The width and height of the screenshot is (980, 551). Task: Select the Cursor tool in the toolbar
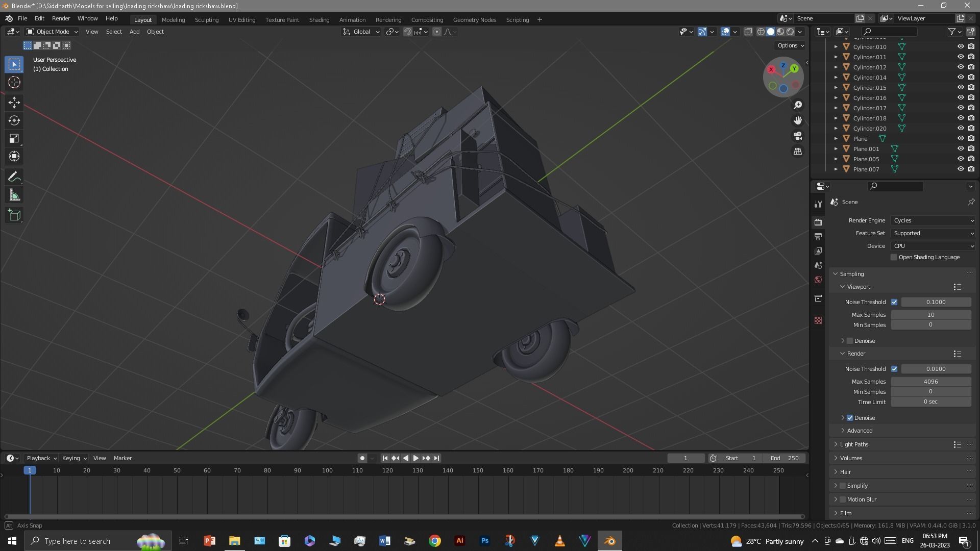(x=14, y=82)
